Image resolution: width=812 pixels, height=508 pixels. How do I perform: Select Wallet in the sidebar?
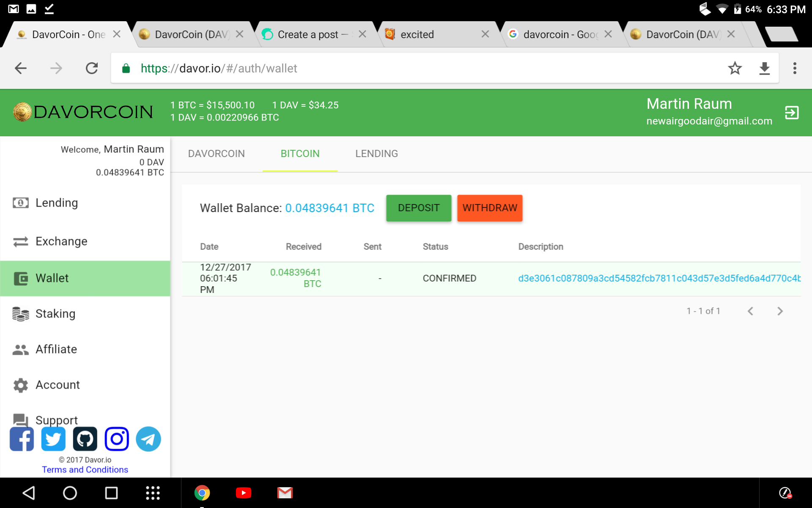coord(85,278)
